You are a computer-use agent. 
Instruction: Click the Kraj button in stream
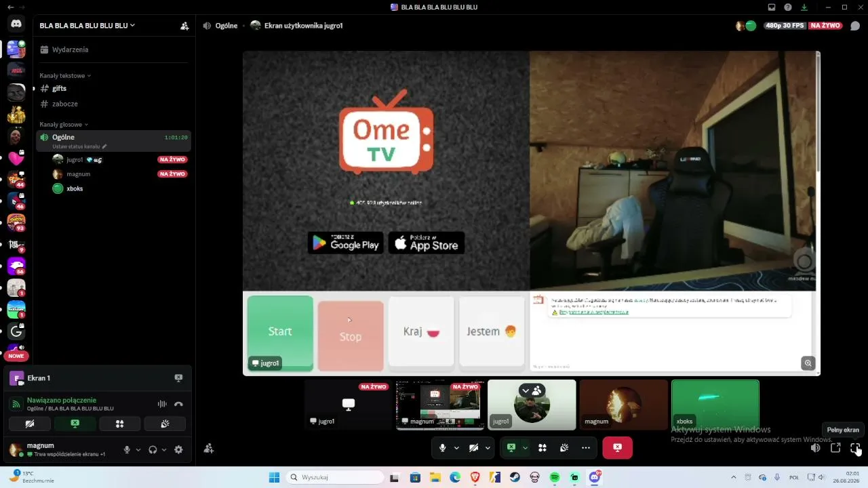pyautogui.click(x=421, y=331)
